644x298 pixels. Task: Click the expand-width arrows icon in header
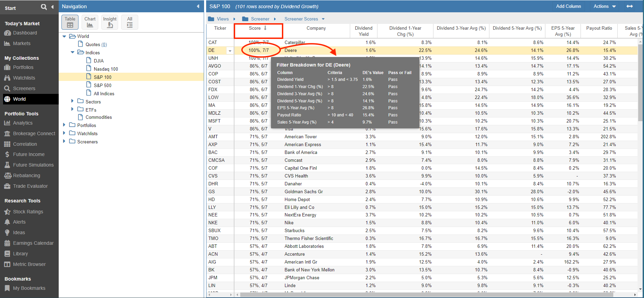click(x=630, y=6)
